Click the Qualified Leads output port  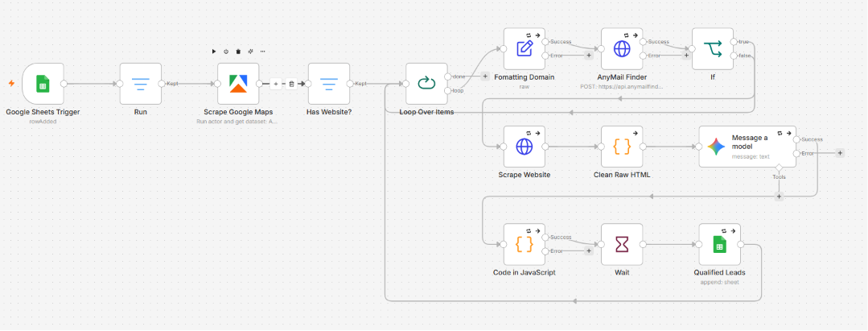741,244
